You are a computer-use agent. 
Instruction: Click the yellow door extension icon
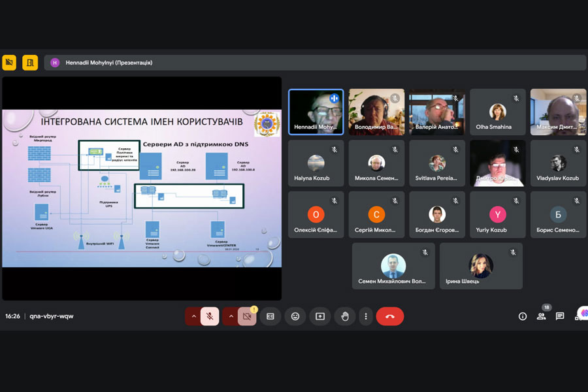[x=30, y=63]
